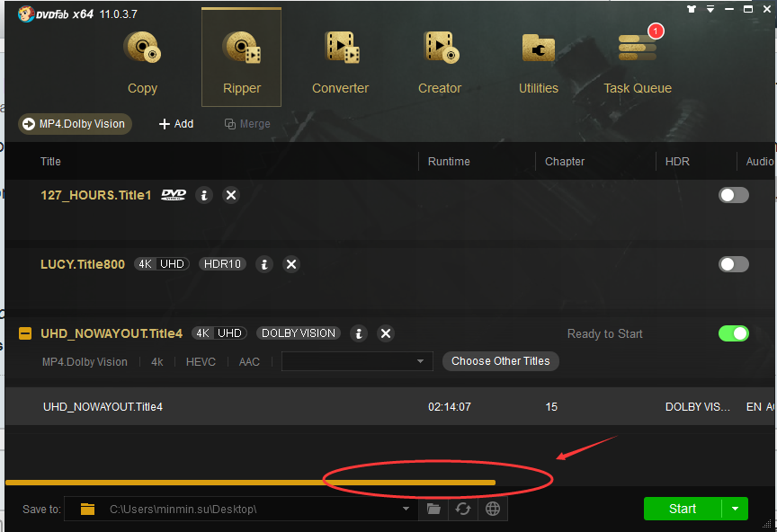Open the Start button dropdown arrow
This screenshot has height=532, width=777.
point(735,509)
